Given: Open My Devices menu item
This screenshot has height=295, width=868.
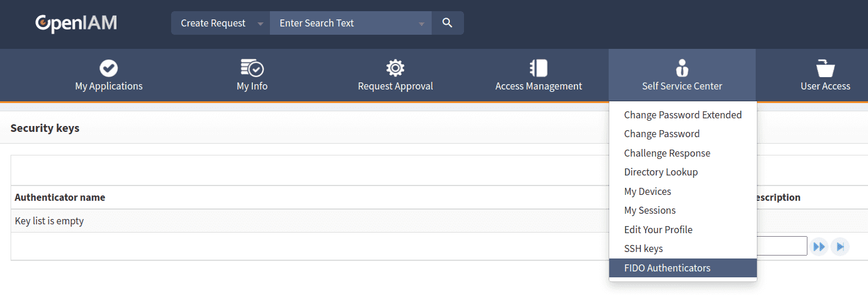Looking at the screenshot, I should tap(647, 191).
